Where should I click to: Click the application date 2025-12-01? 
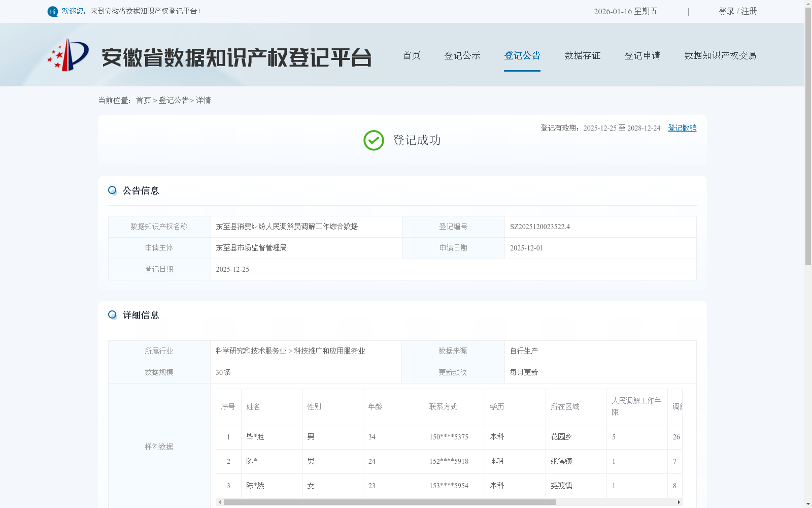(x=526, y=248)
